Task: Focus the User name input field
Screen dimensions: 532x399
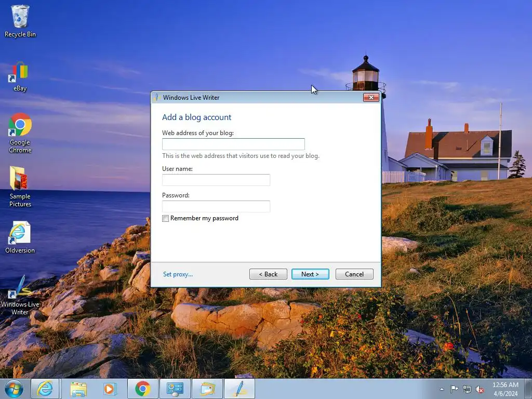Action: click(216, 180)
